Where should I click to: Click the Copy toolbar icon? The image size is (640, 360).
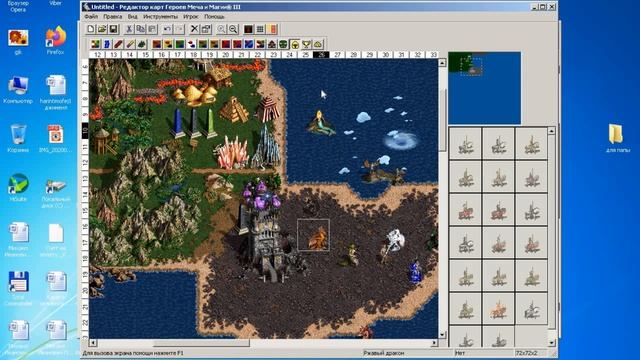[140, 29]
